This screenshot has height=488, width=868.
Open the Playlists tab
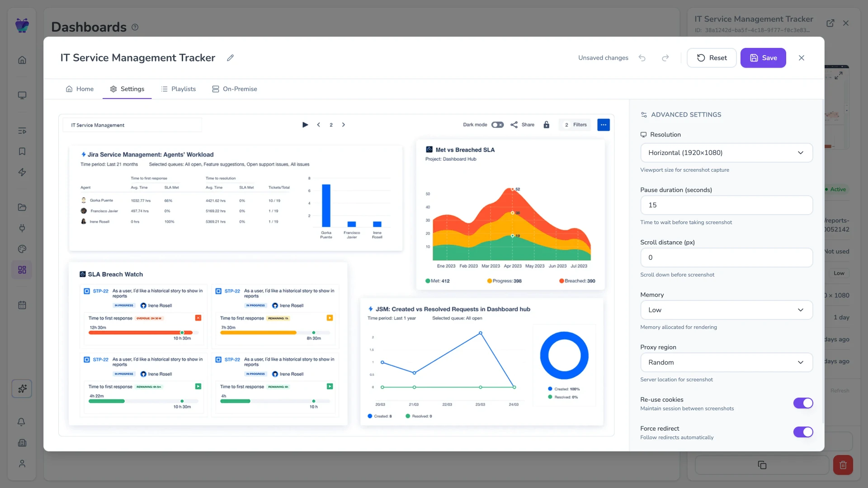178,89
